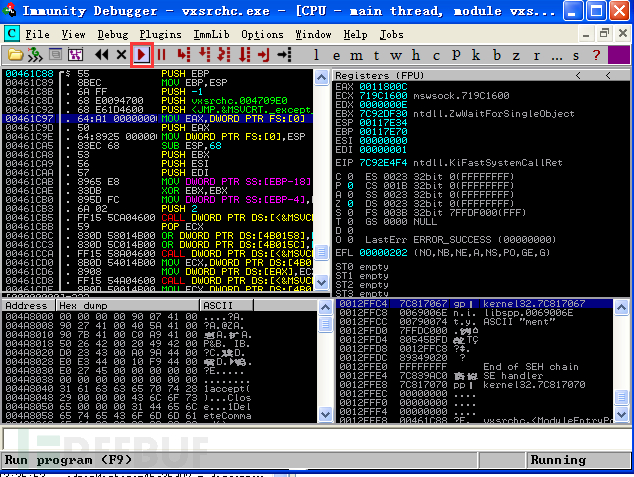This screenshot has height=477, width=634.
Task: Show Executable modules with letter e
Action: 336,56
